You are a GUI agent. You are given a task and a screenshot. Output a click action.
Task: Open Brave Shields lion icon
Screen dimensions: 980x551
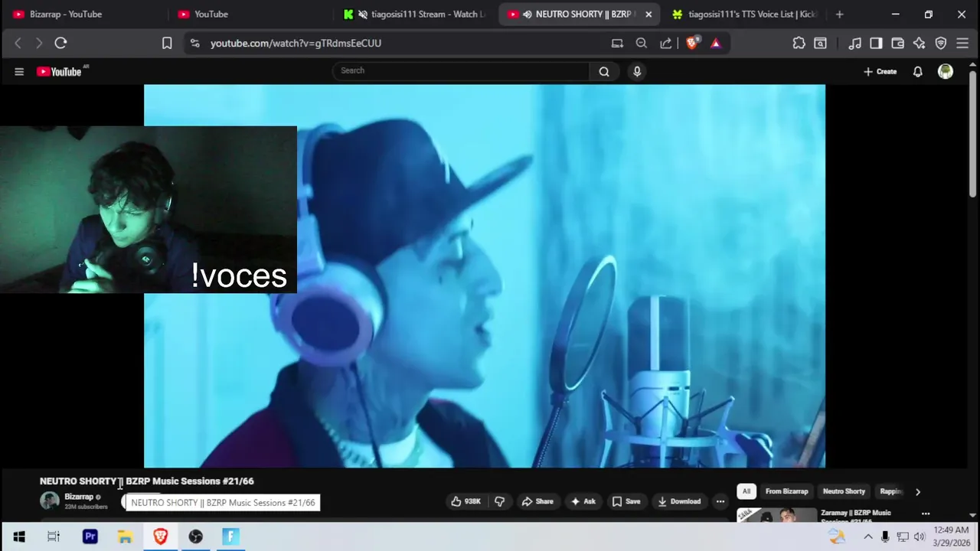pyautogui.click(x=691, y=44)
